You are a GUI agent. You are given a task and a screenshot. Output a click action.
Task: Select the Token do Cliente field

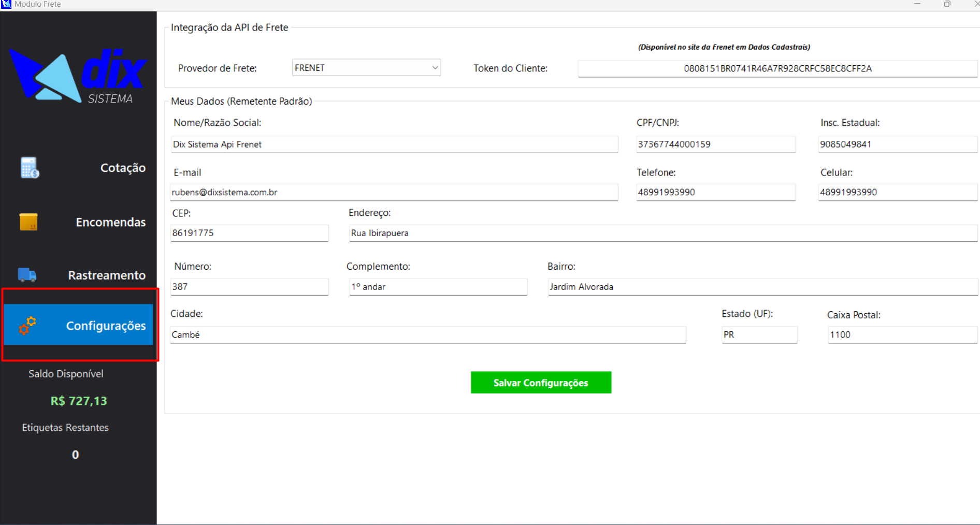coord(777,68)
